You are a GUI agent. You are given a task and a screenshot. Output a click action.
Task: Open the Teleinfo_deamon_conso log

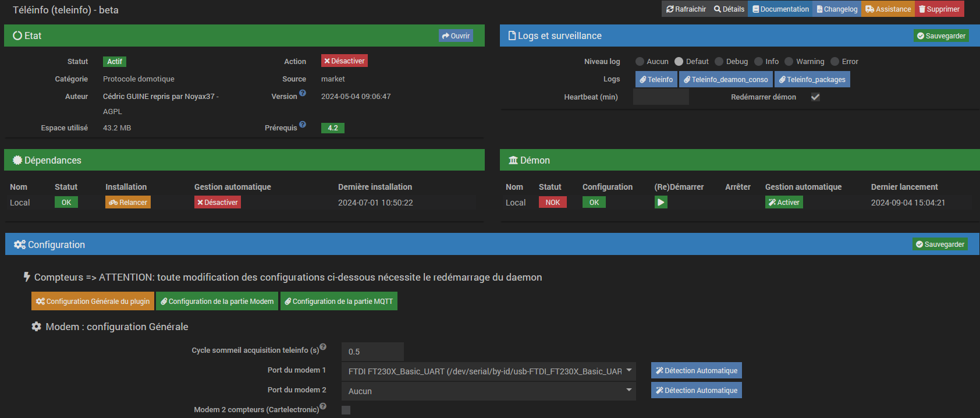click(x=726, y=79)
